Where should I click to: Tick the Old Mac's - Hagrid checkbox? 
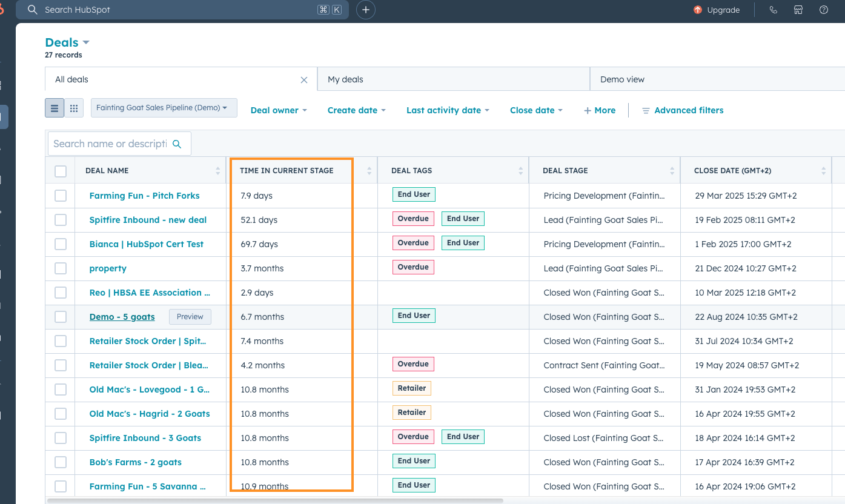61,414
